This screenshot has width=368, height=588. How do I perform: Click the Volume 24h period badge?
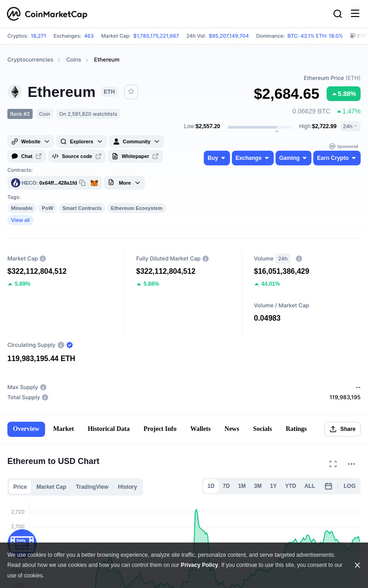pos(283,259)
